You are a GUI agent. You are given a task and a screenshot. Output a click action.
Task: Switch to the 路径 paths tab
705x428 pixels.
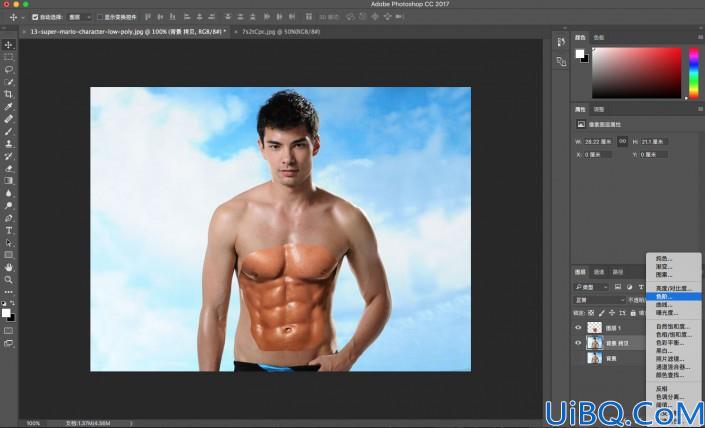[618, 272]
